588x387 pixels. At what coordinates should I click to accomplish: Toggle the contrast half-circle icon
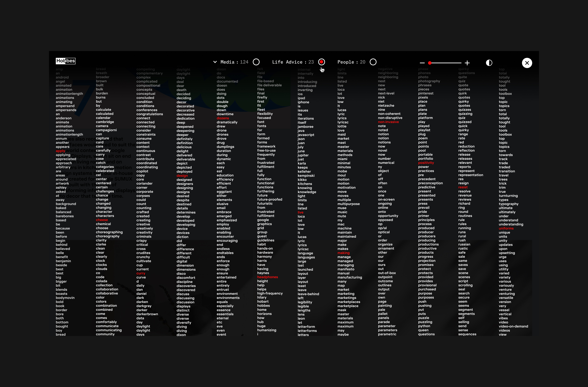(x=489, y=63)
